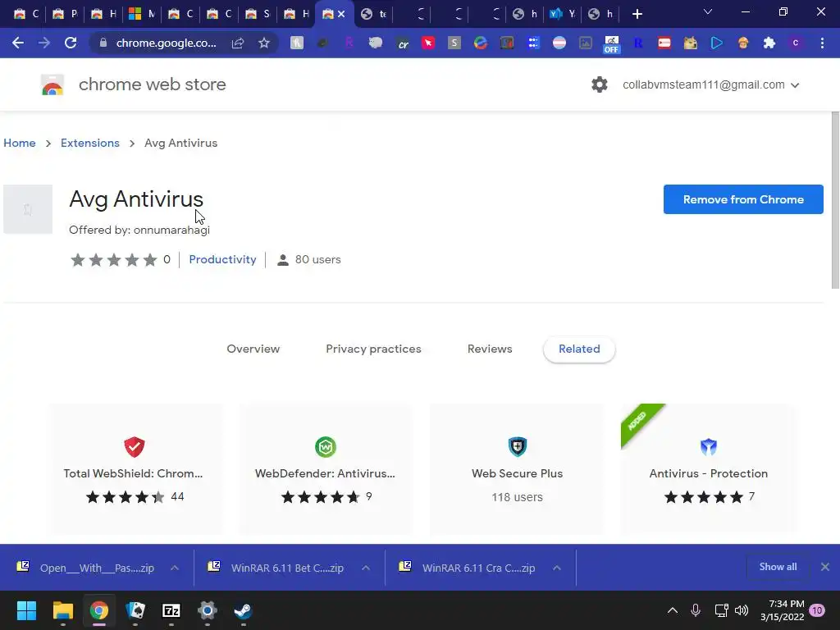Click the address bar URL field

(x=166, y=43)
